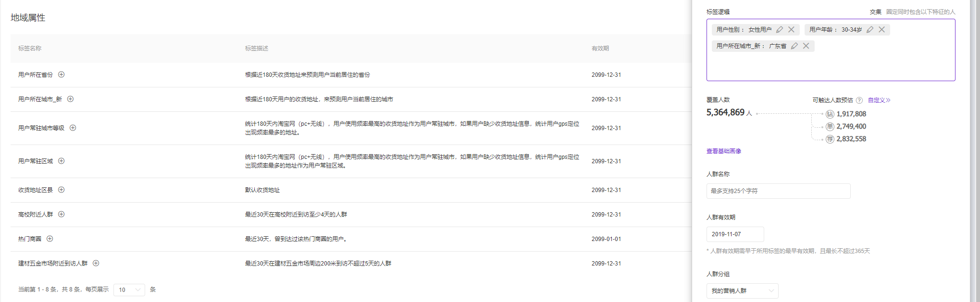Click the 地域属性 section heading
The height and width of the screenshot is (302, 980).
(28, 18)
